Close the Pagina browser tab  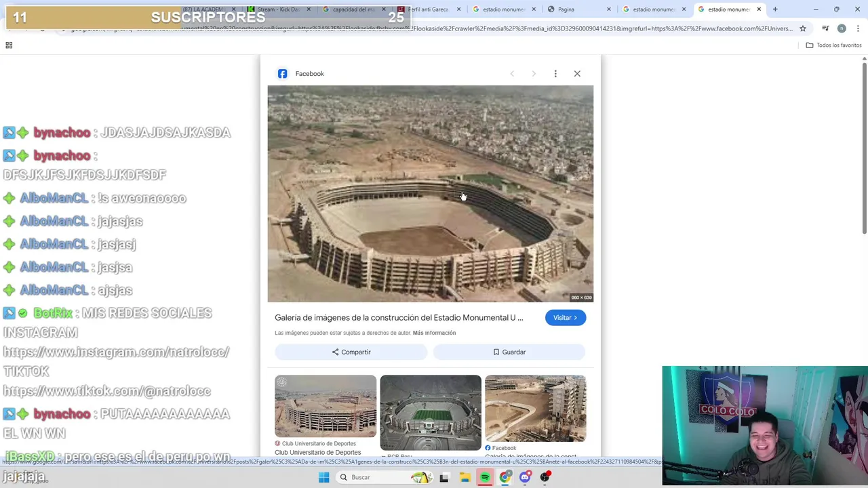coord(608,9)
